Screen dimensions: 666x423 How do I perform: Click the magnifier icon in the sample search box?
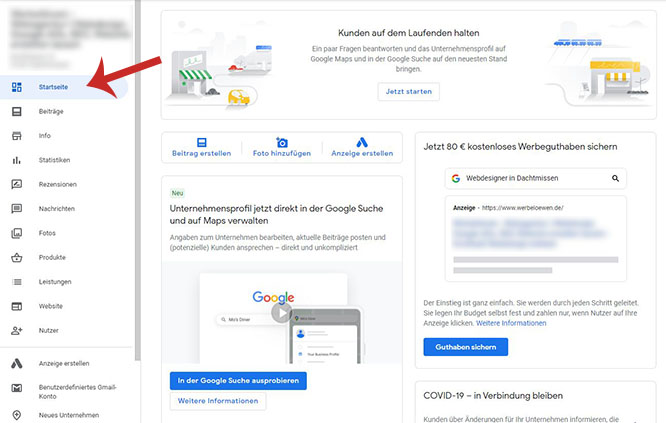615,178
